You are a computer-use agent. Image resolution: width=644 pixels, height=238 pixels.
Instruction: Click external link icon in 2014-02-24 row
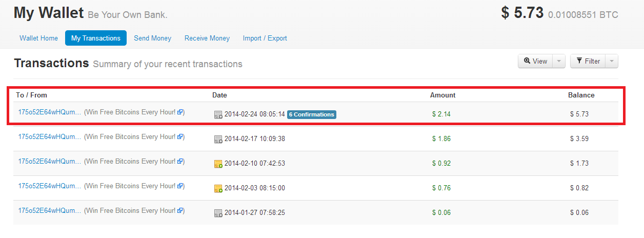pos(180,112)
